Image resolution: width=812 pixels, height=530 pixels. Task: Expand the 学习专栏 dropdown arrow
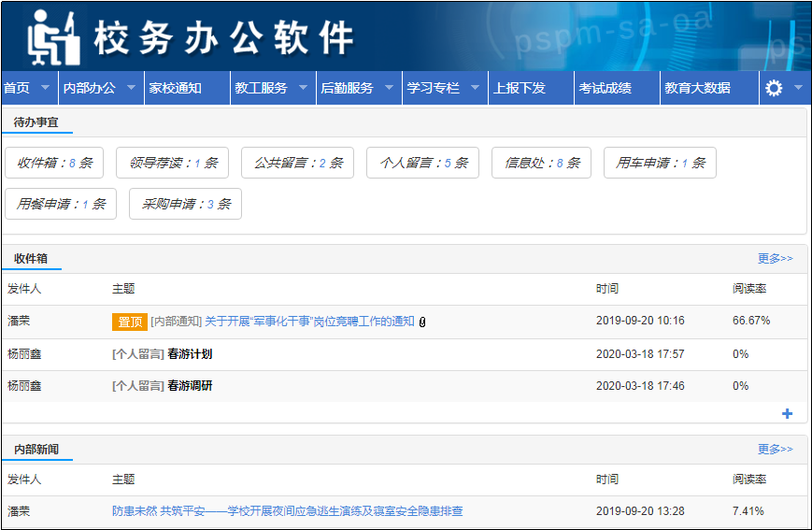(x=475, y=88)
